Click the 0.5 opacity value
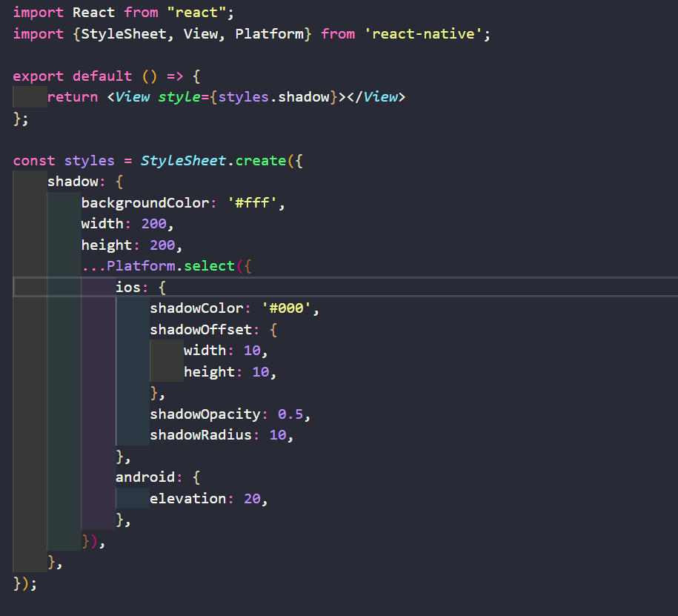The width and height of the screenshot is (678, 616). click(x=290, y=414)
